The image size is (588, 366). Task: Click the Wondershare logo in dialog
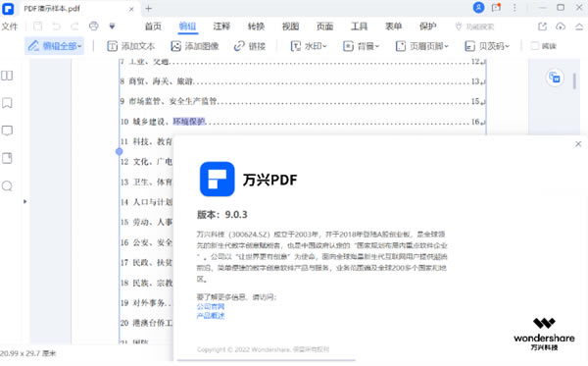[544, 334]
